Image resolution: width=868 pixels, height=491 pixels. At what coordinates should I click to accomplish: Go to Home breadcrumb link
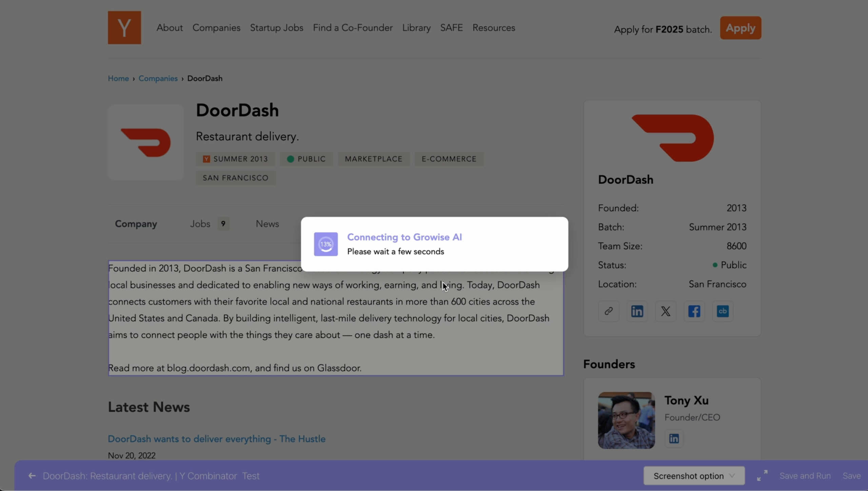point(118,78)
